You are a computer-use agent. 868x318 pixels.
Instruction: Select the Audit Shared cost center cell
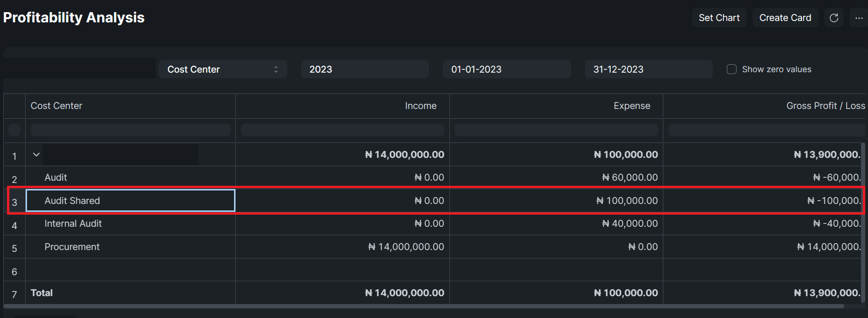(131, 201)
